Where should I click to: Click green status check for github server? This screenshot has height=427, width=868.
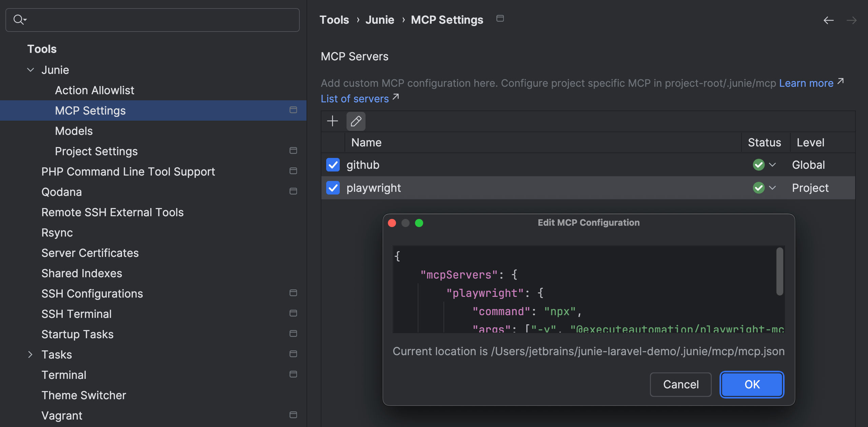pos(758,165)
